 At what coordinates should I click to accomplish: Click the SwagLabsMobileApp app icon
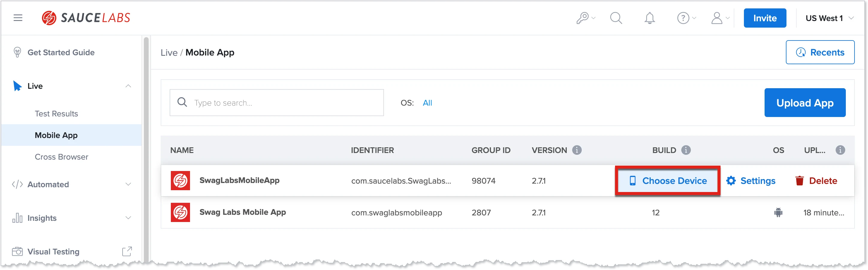pyautogui.click(x=180, y=181)
